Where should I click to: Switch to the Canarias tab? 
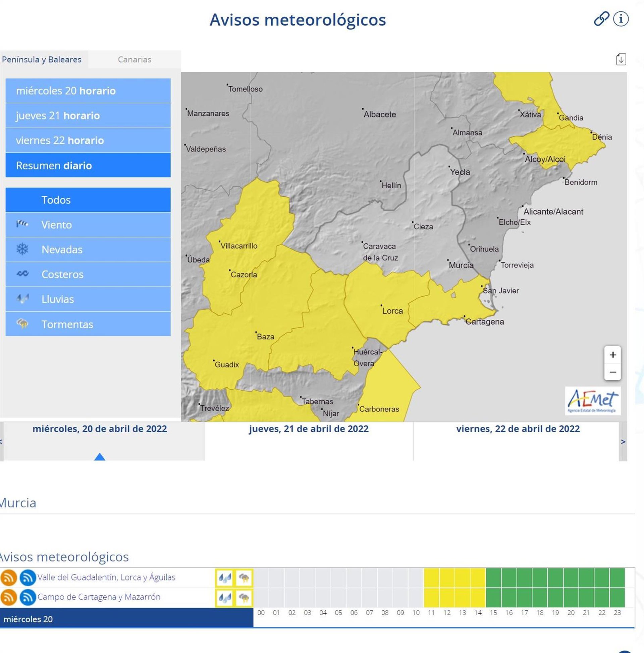pos(134,59)
